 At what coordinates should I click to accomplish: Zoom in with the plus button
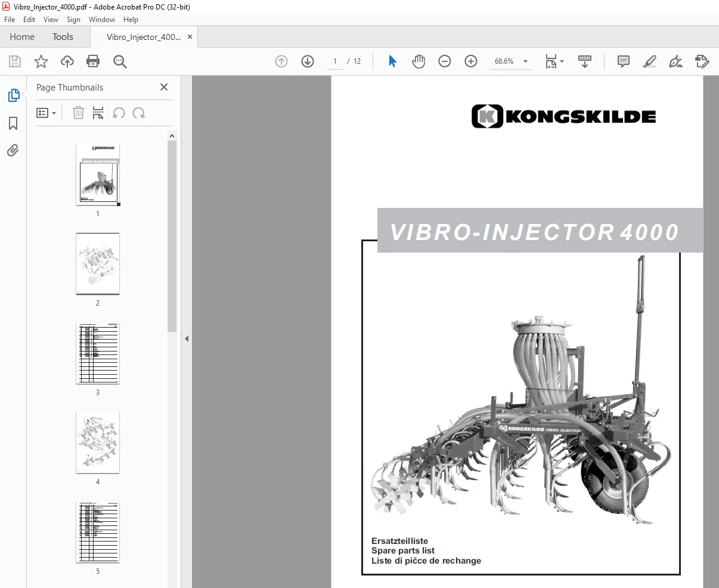(x=471, y=61)
